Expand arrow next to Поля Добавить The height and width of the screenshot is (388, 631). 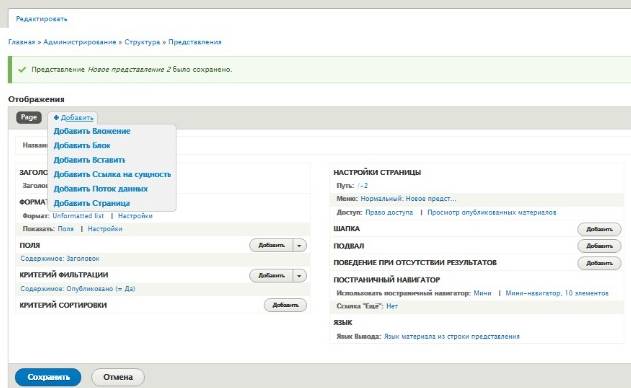[299, 245]
